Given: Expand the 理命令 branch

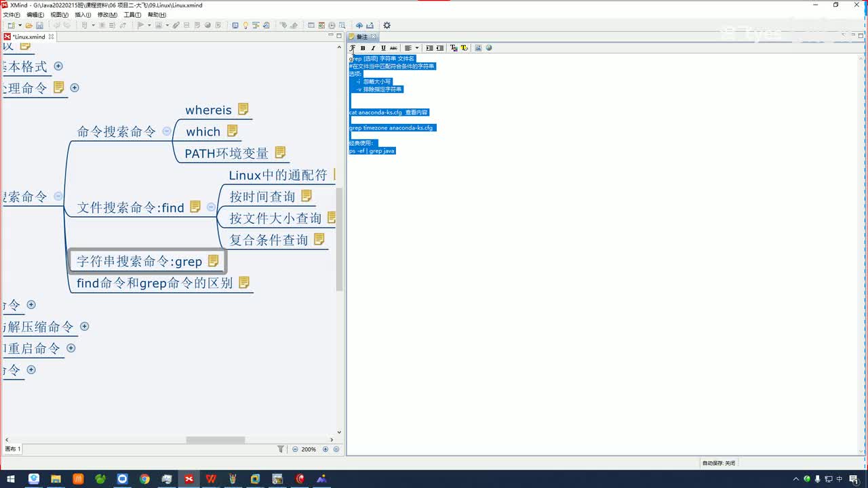Looking at the screenshot, I should [x=75, y=88].
